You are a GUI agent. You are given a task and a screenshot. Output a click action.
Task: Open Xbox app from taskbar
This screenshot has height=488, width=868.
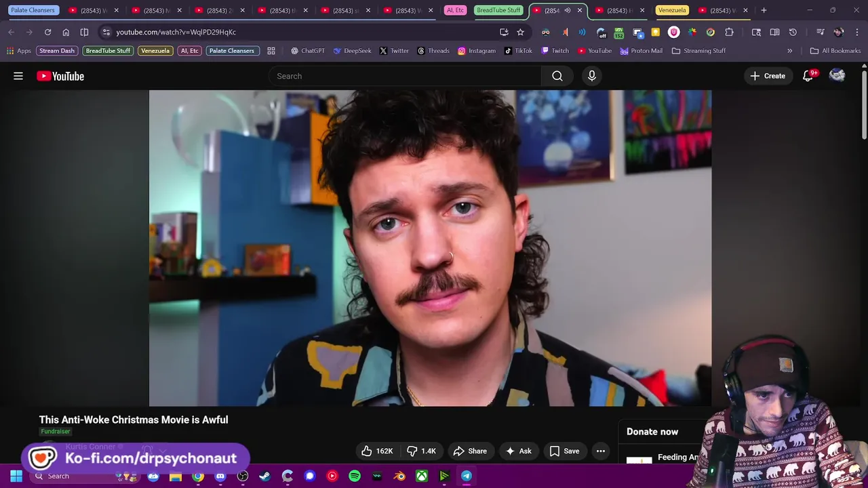(x=422, y=476)
